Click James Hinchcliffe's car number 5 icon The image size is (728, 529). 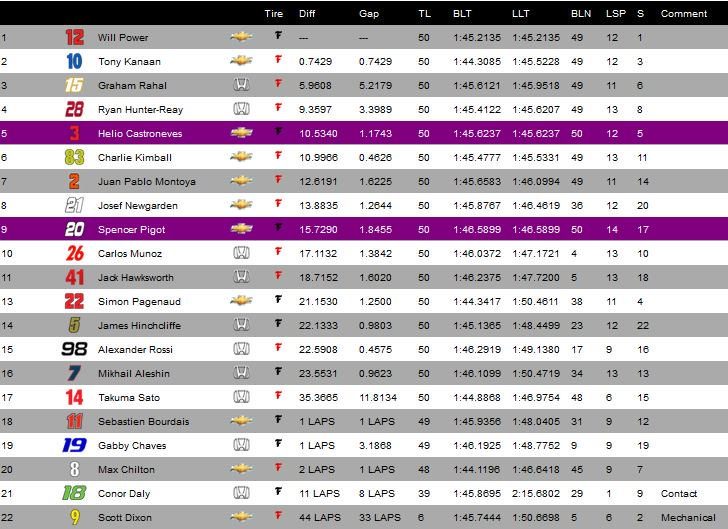74,325
